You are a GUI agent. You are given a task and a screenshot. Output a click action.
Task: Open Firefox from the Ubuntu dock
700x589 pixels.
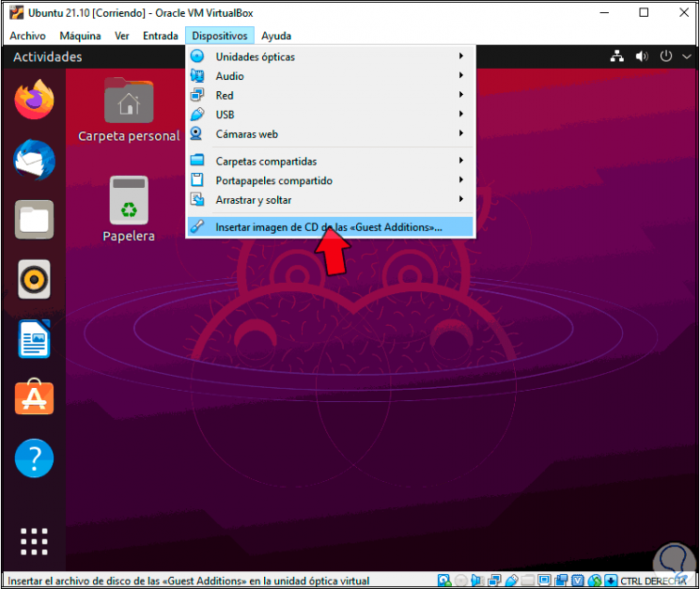35,99
